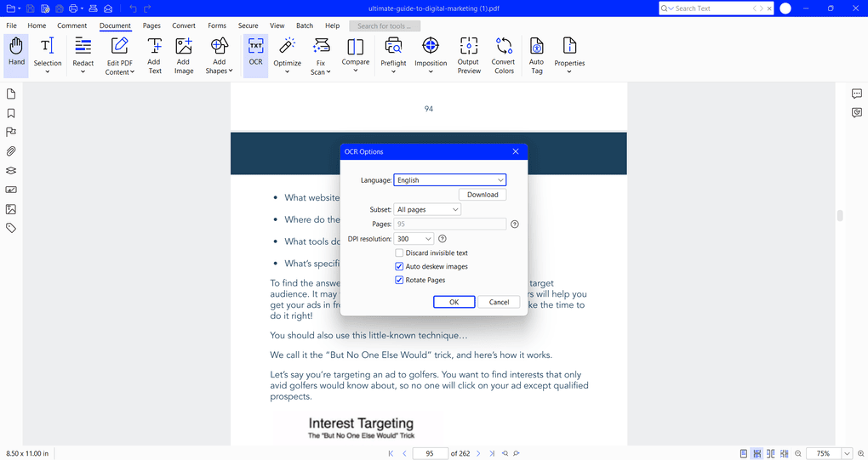Expand the Optimize dropdown
This screenshot has width=868, height=460.
288,72
